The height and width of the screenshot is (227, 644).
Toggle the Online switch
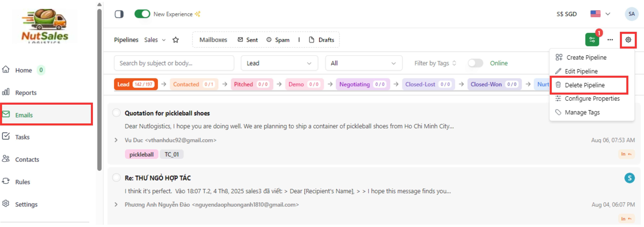(x=475, y=63)
